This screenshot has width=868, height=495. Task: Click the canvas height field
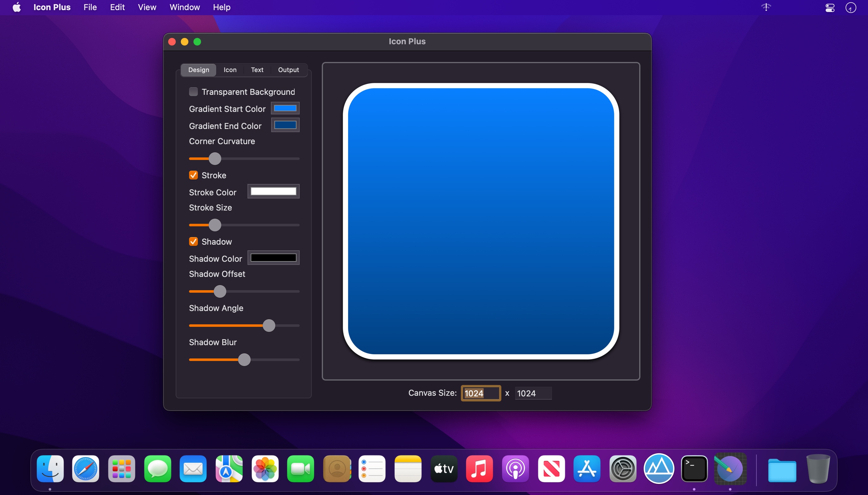[x=533, y=393]
